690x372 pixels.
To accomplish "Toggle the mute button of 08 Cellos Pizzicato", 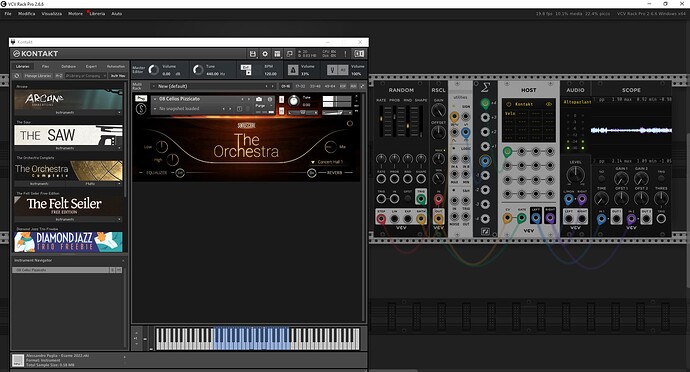I will click(x=282, y=110).
